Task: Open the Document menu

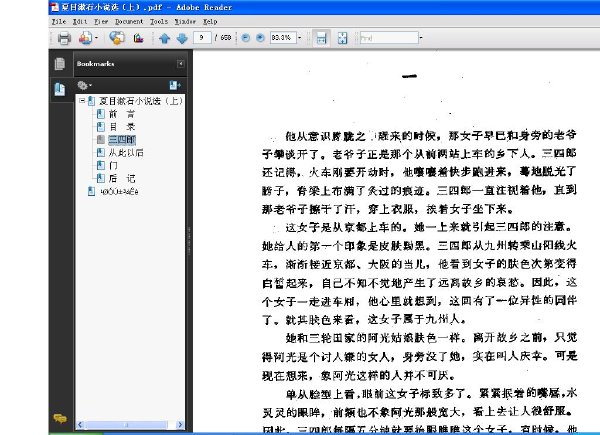Action: click(129, 21)
